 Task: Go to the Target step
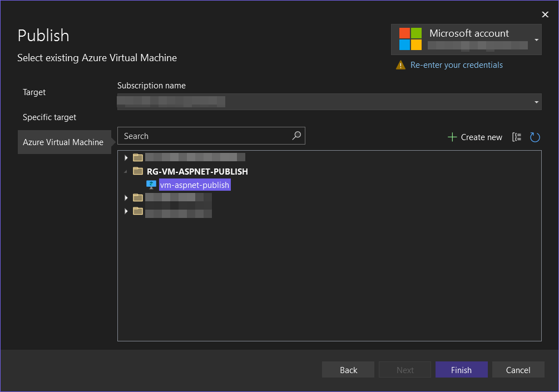34,92
